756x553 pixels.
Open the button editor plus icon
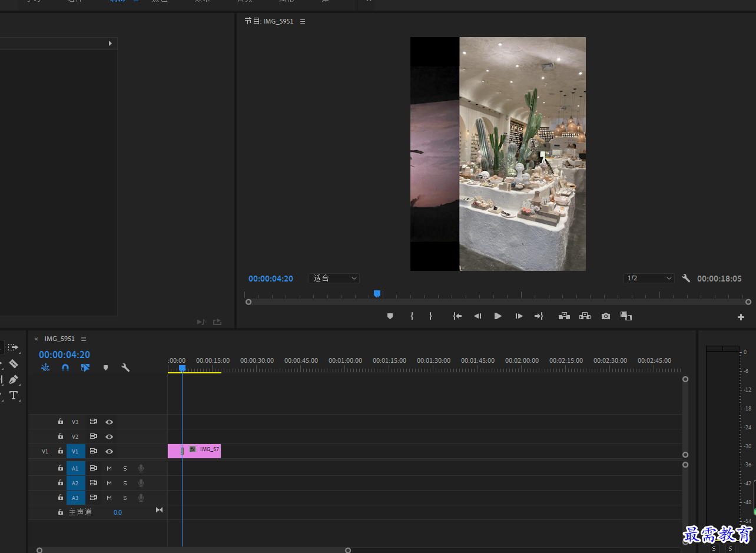point(741,317)
